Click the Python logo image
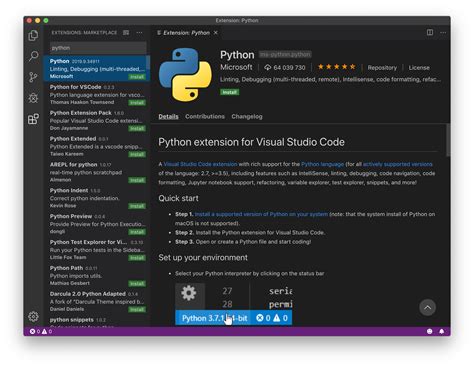 pos(185,75)
